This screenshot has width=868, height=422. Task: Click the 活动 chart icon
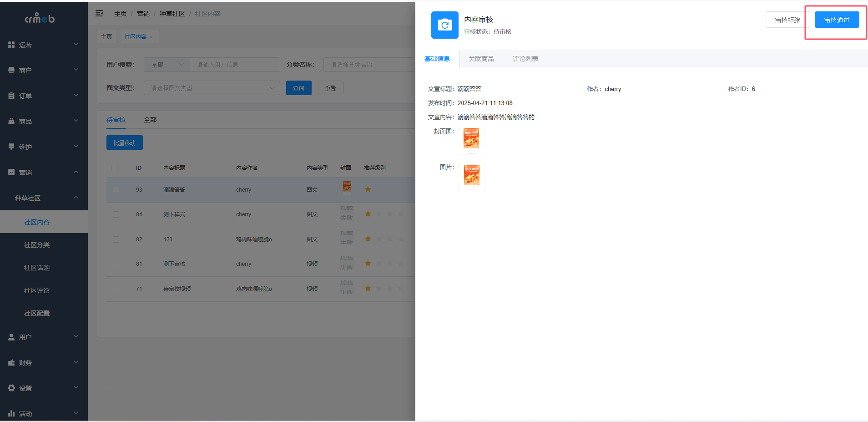point(11,413)
